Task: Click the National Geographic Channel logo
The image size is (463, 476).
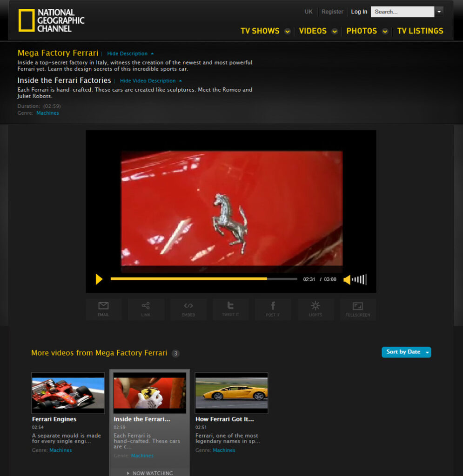Action: (52, 20)
